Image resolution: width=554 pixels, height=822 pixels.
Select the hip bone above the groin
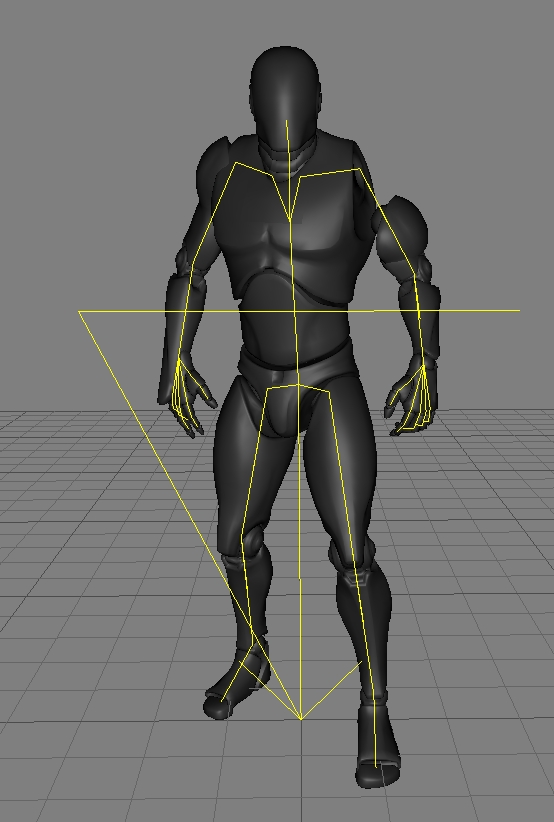click(298, 388)
